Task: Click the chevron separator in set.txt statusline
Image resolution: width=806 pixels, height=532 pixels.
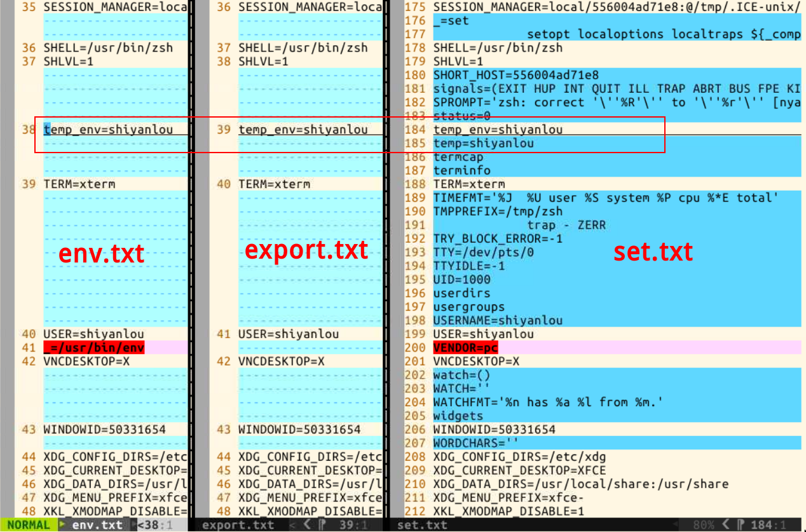Action: 724,525
